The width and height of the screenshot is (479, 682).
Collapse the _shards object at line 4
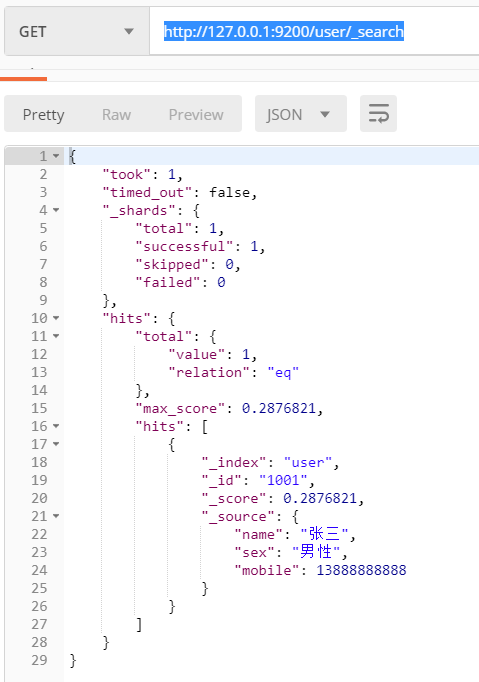(56, 210)
